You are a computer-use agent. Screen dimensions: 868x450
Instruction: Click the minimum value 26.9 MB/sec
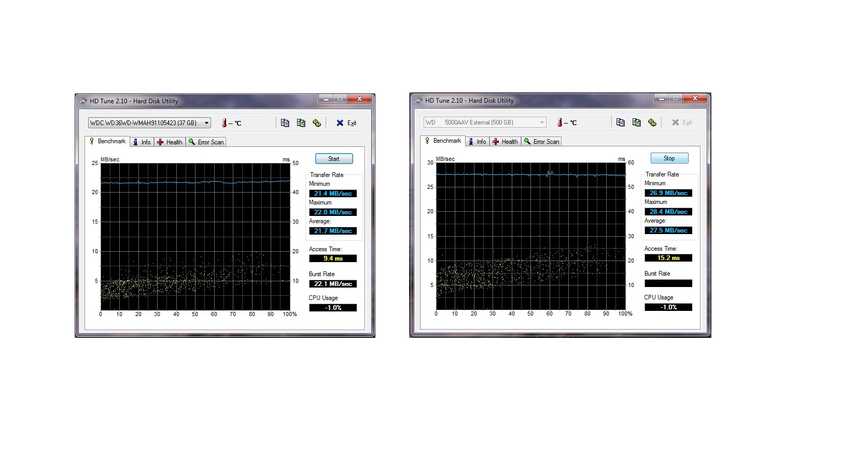668,193
